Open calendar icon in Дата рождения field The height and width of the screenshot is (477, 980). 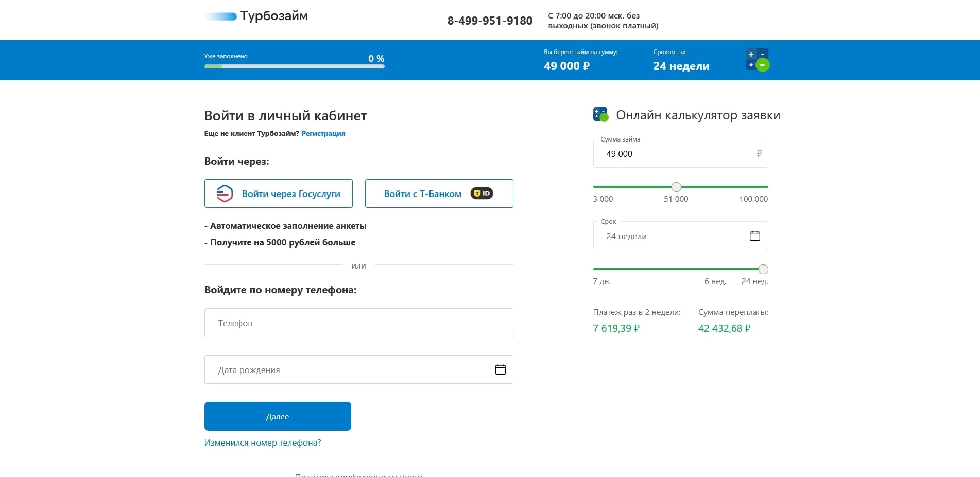click(x=500, y=369)
